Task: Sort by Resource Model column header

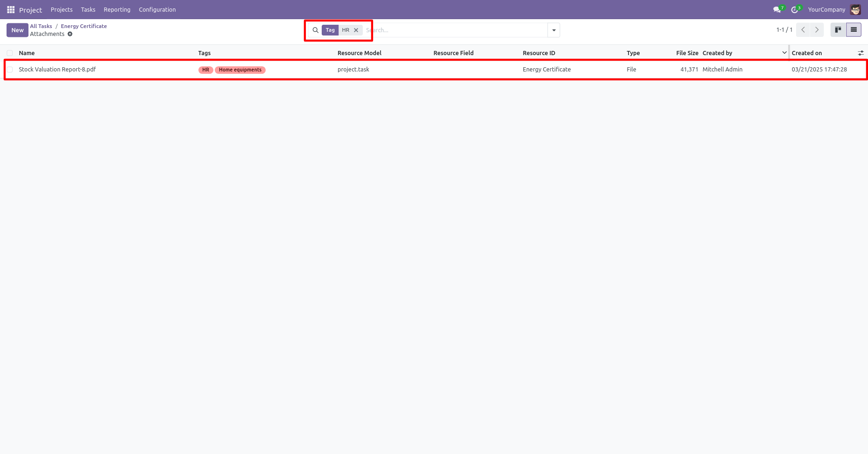Action: (360, 53)
